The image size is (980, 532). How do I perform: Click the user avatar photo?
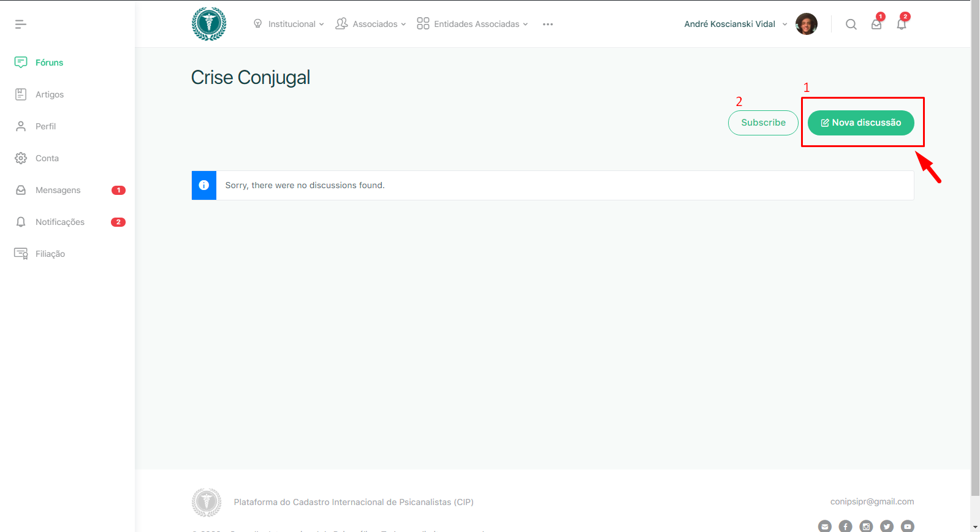point(806,24)
